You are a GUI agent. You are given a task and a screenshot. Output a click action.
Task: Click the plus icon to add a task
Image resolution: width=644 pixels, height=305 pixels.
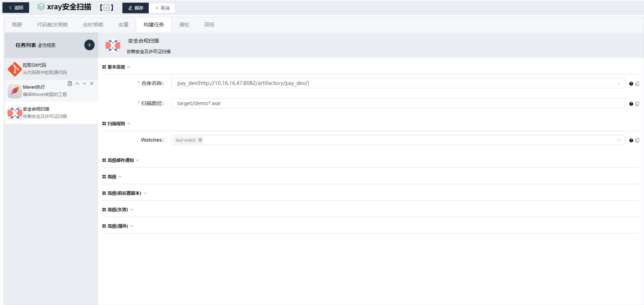[x=89, y=45]
